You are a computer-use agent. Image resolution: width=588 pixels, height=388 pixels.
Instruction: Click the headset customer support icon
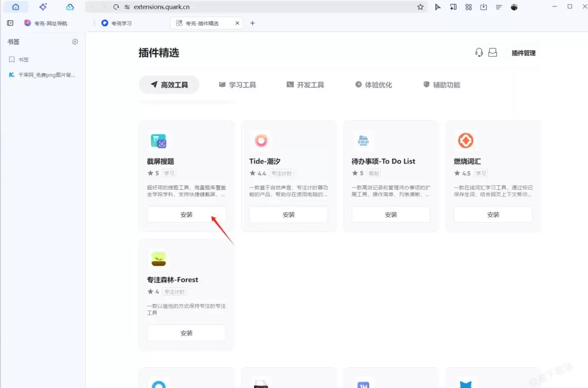tap(479, 52)
